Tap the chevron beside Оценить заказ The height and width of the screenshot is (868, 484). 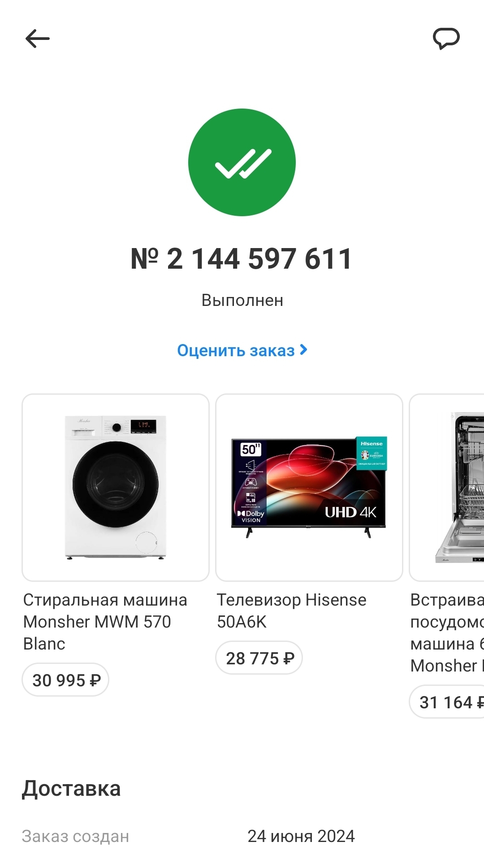pyautogui.click(x=303, y=350)
